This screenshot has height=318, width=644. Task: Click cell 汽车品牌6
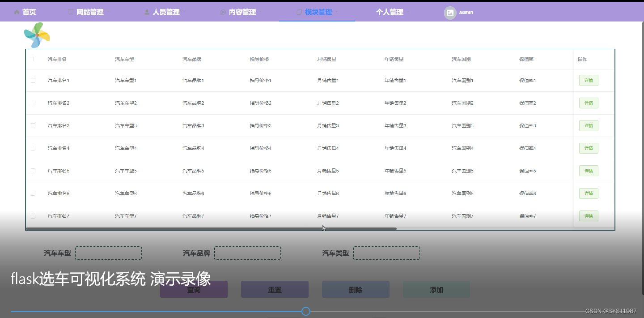(193, 193)
